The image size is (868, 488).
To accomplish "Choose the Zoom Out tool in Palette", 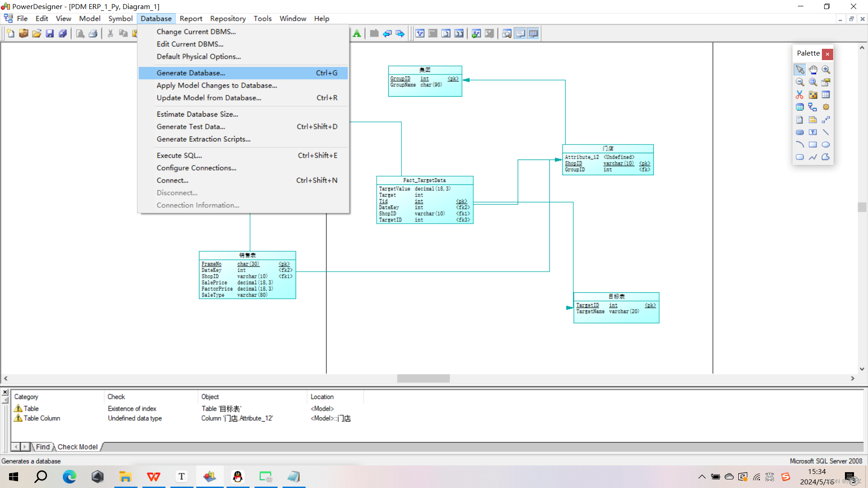I will click(800, 82).
